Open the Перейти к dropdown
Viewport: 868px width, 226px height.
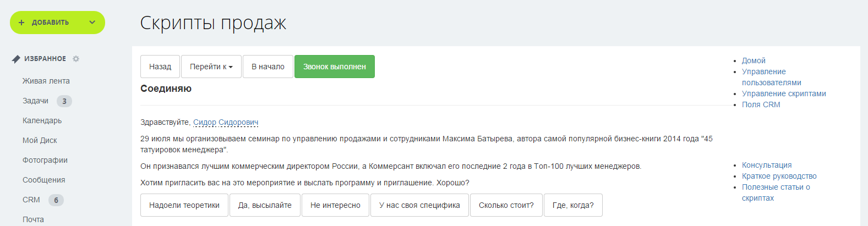pos(211,67)
